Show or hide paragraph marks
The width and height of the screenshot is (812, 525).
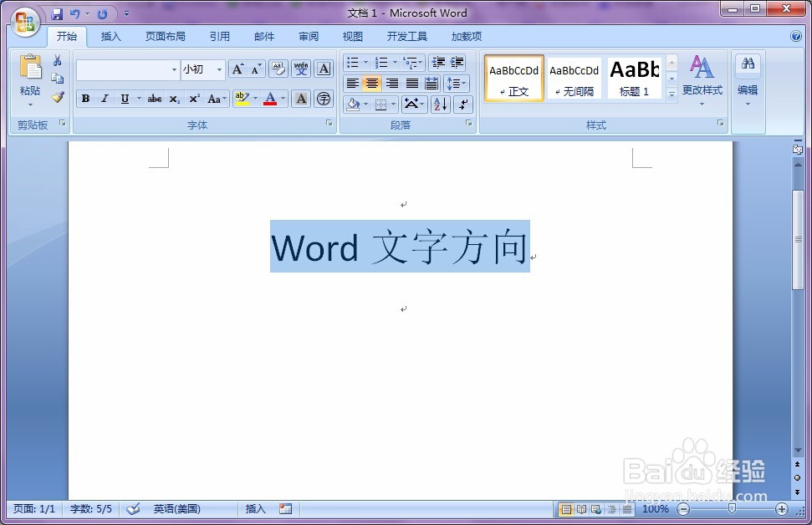pos(463,104)
